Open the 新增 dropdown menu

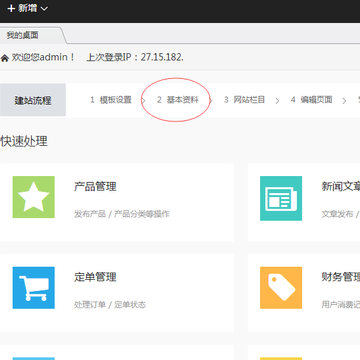pos(27,8)
